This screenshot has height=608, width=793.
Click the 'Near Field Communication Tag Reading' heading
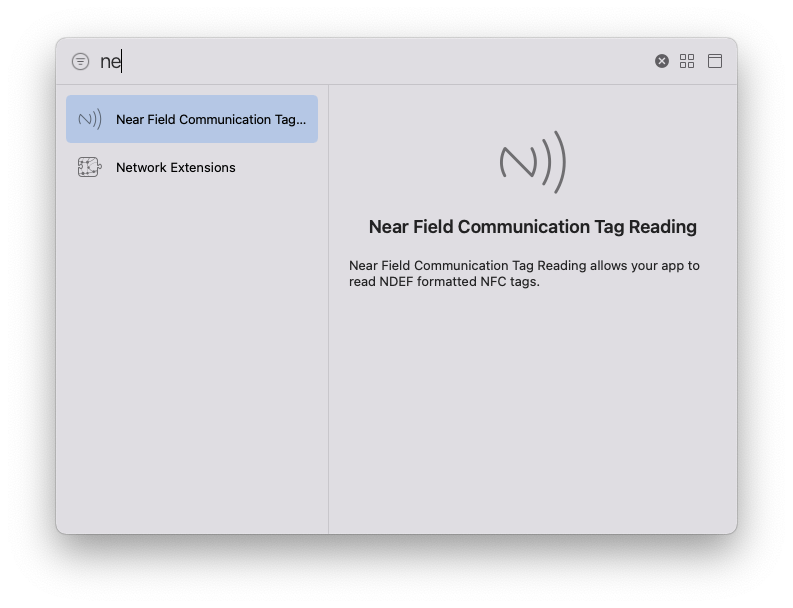click(533, 227)
